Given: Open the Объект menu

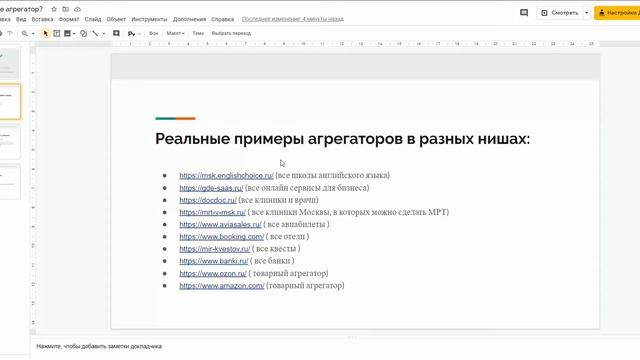Looking at the screenshot, I should point(116,19).
